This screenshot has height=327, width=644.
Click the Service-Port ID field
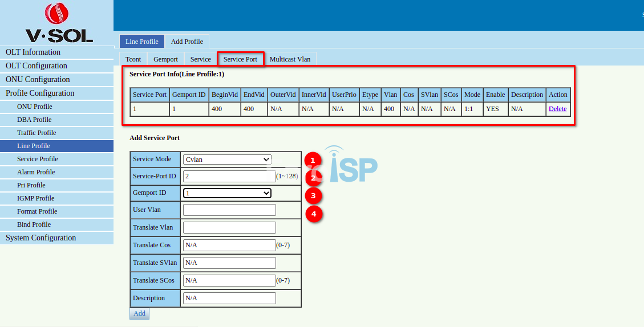coord(229,177)
